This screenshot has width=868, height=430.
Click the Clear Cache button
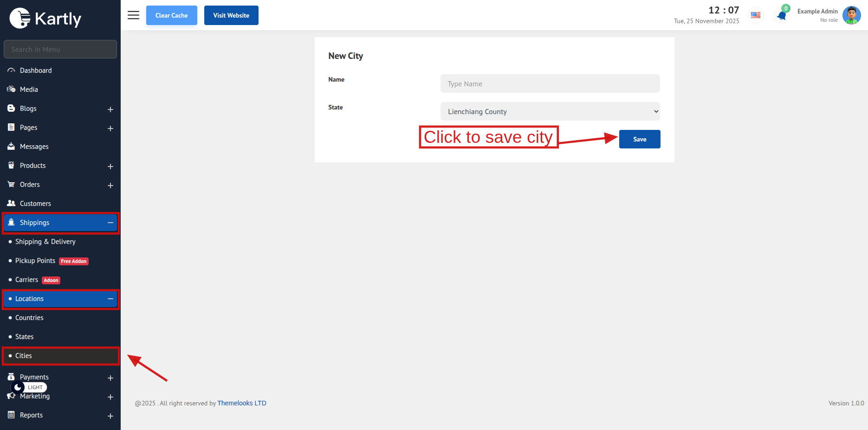click(x=171, y=15)
